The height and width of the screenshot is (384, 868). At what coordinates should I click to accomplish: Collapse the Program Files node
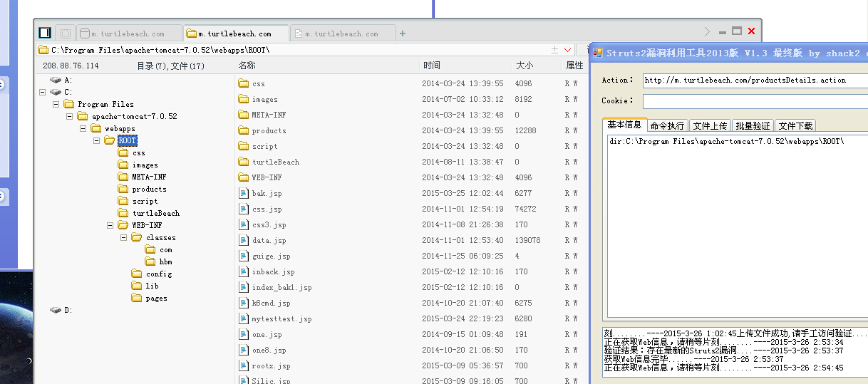tap(56, 104)
